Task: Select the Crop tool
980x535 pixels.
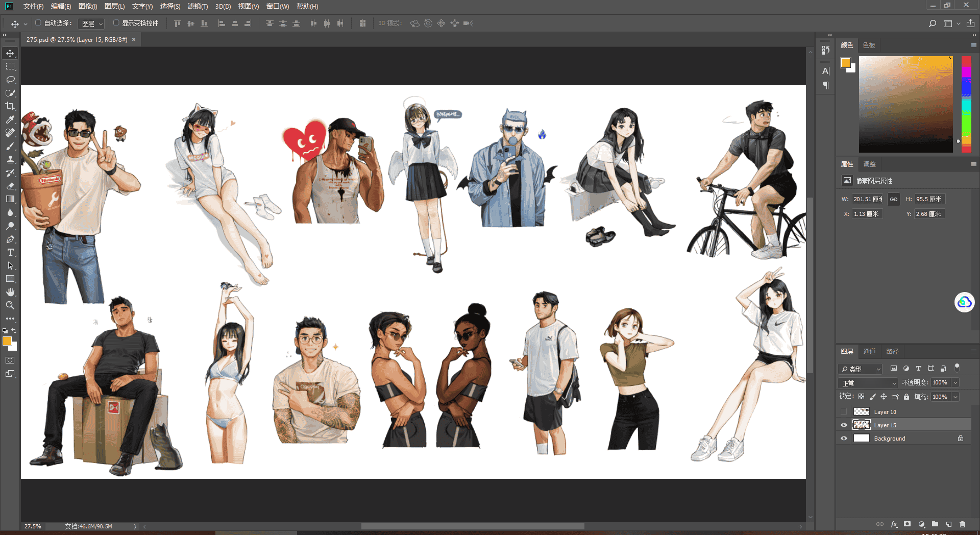Action: click(10, 106)
